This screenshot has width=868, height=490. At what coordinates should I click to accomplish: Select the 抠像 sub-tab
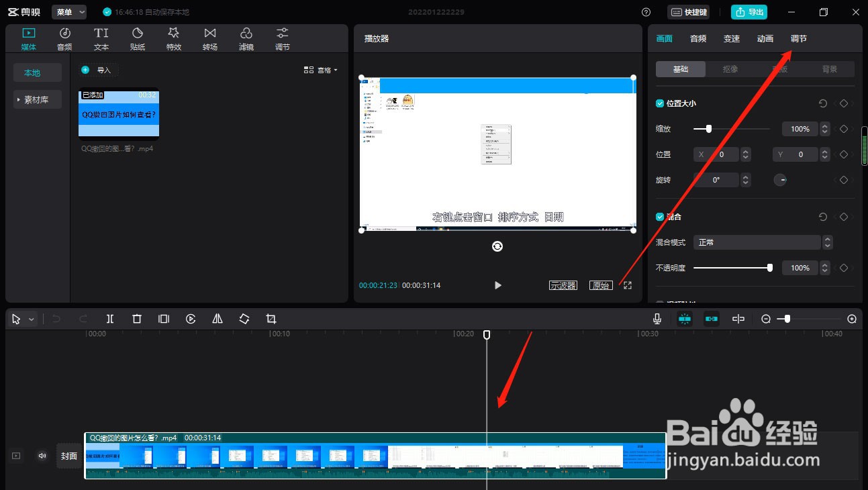[x=730, y=69]
